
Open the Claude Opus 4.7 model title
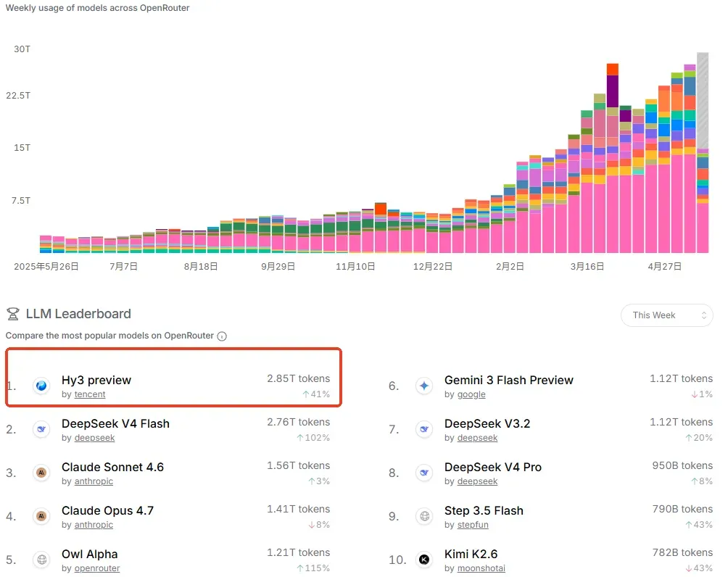coord(108,510)
